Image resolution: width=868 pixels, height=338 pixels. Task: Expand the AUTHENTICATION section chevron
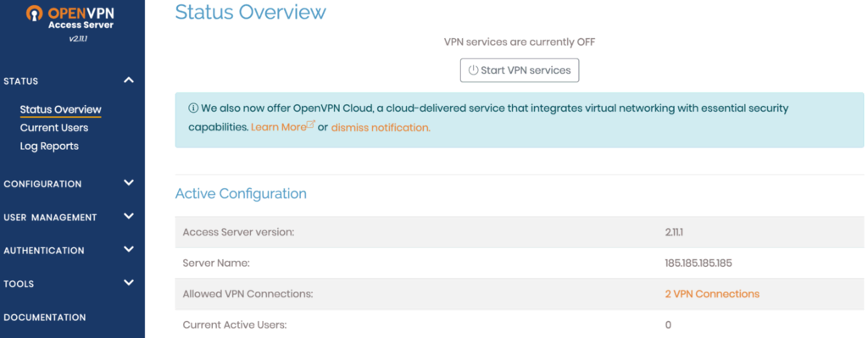pyautogui.click(x=129, y=250)
